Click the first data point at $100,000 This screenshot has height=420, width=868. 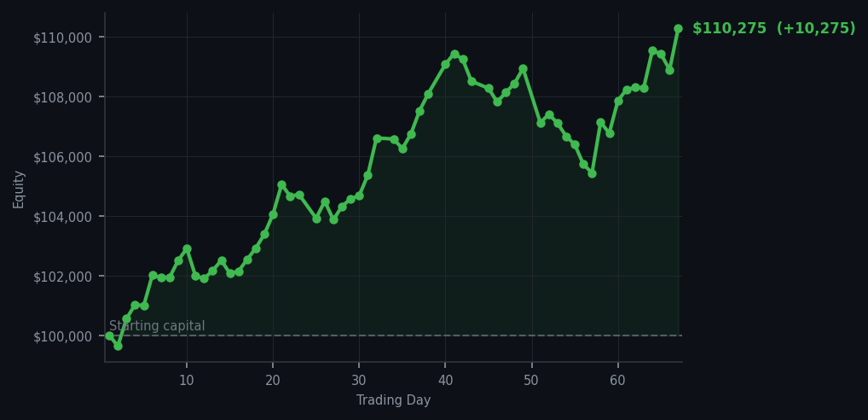click(109, 335)
